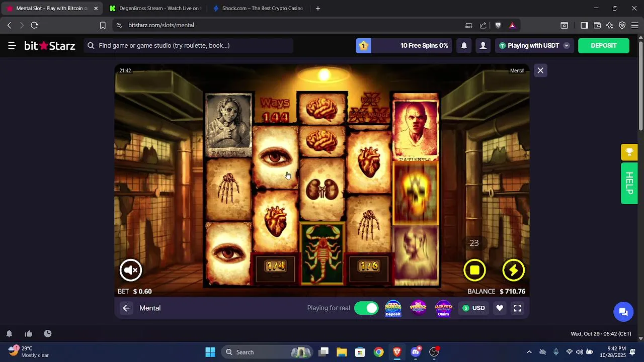Go back using the game bar arrow
Screen dimensions: 644x362
pyautogui.click(x=126, y=308)
